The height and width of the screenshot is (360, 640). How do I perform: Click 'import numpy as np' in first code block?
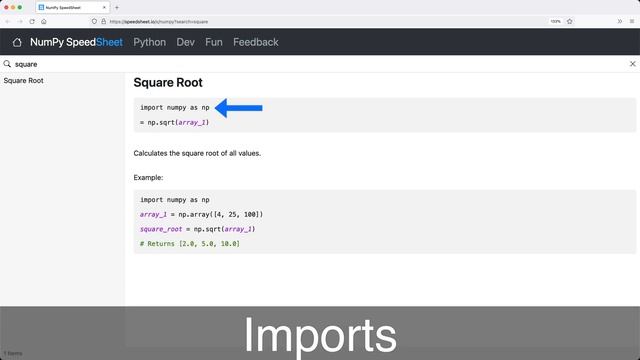click(175, 108)
